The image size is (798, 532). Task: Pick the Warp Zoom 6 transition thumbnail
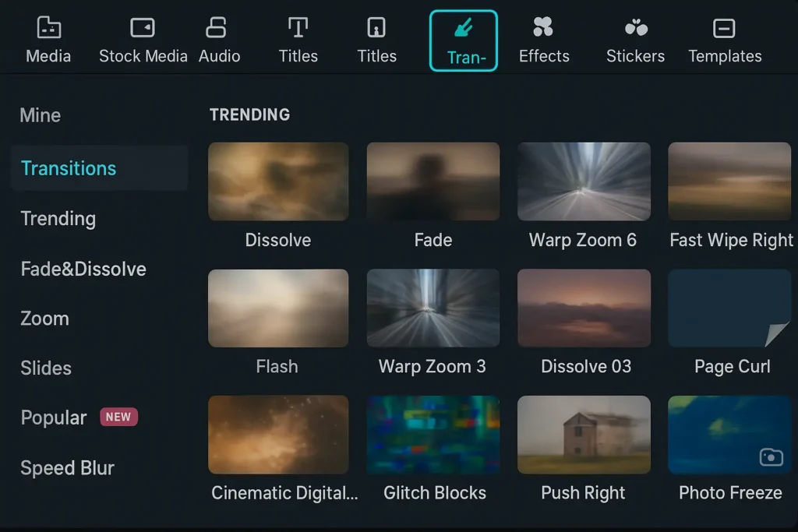pyautogui.click(x=584, y=181)
